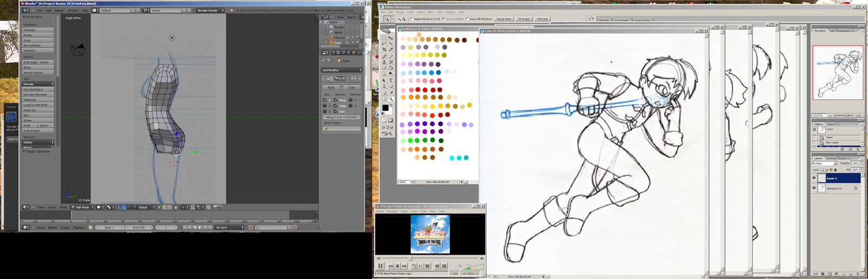Screen dimensions: 868x279
Task: Select the Type tool in Photoshop
Action: 391,80
